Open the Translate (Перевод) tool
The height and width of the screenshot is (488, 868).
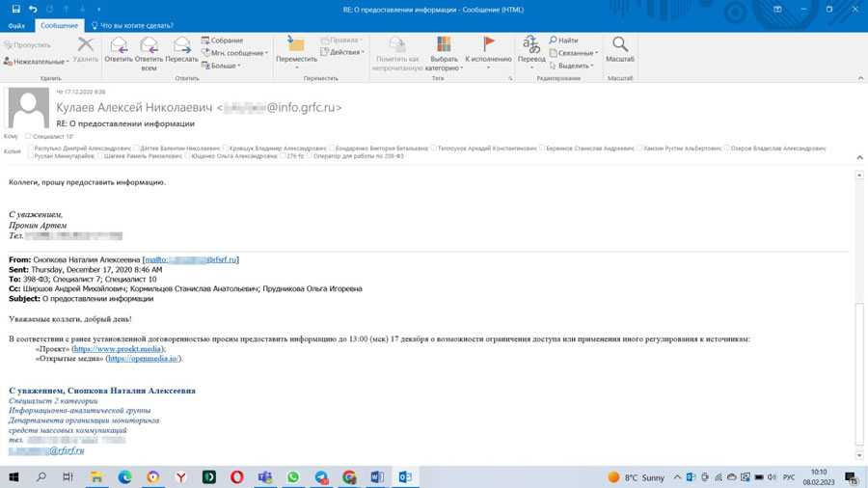click(531, 50)
